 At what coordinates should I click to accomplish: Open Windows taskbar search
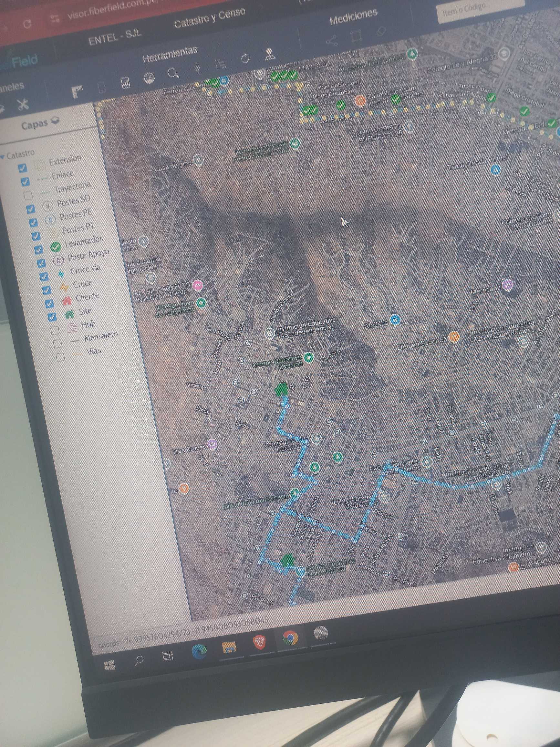point(139,660)
